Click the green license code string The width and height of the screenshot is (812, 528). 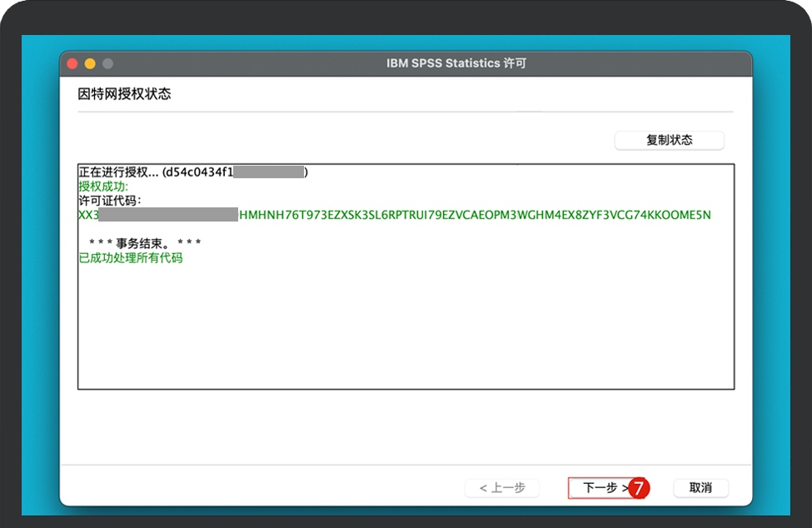pyautogui.click(x=395, y=215)
